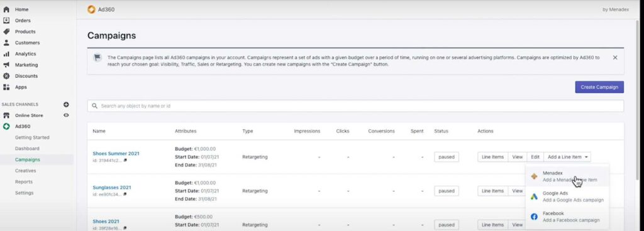Click the Orders sidebar icon
The image size is (644, 231).
(x=6, y=21)
